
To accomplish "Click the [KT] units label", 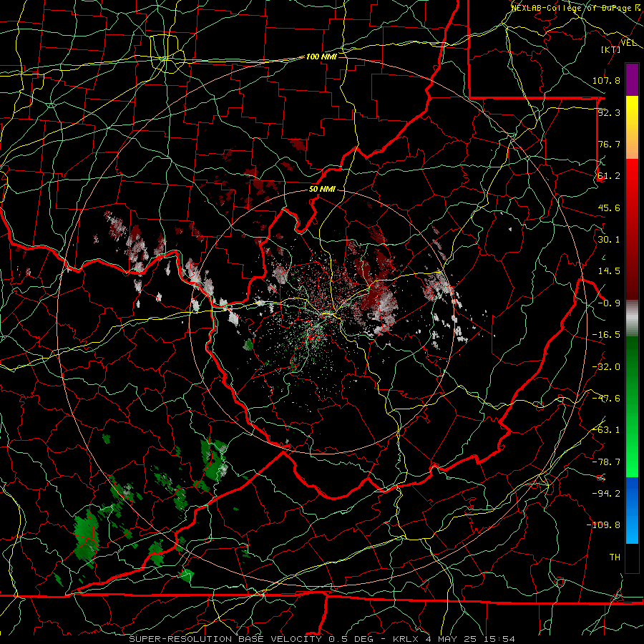I will (611, 49).
